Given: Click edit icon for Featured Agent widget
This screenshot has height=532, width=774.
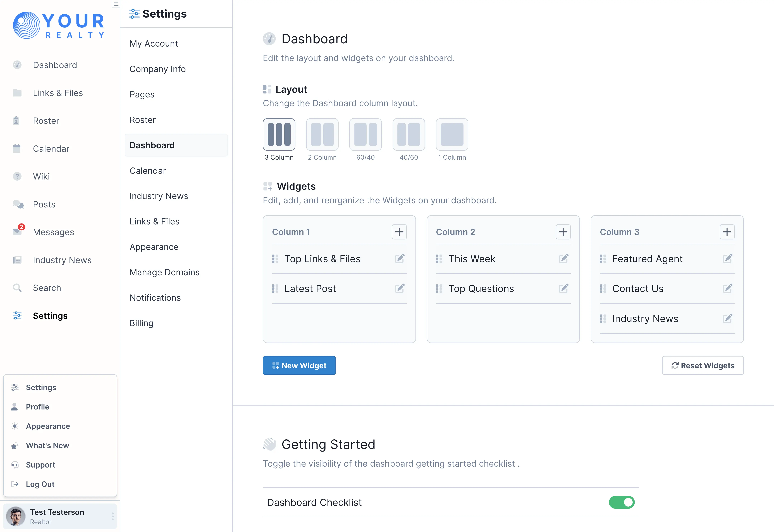Looking at the screenshot, I should 727,259.
